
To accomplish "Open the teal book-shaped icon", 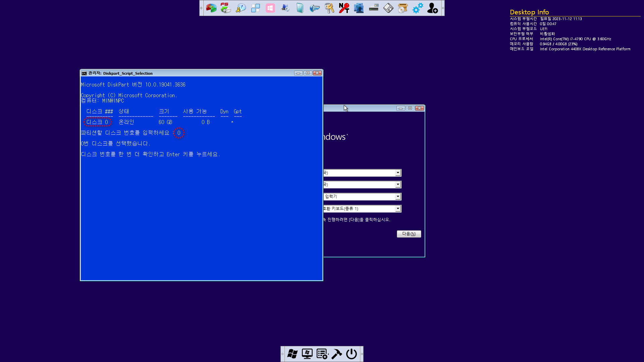I will click(300, 8).
